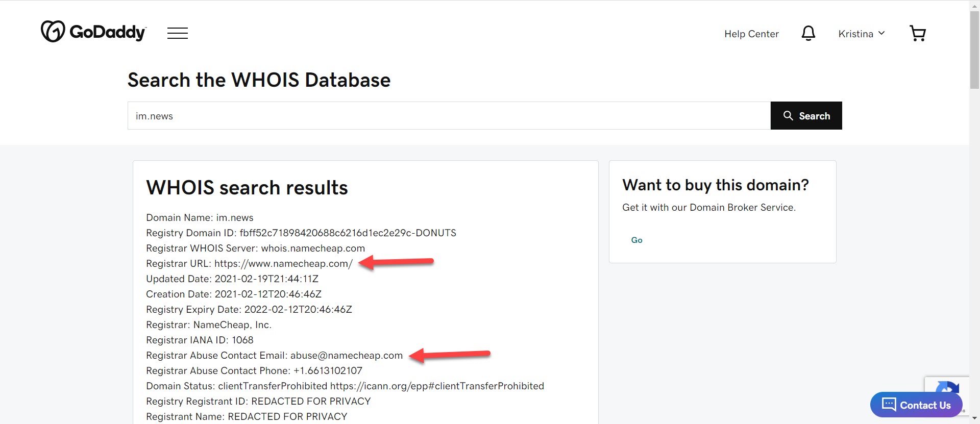Click 'Want to buy this domain?' heading
Viewport: 980px width, 424px height.
716,185
